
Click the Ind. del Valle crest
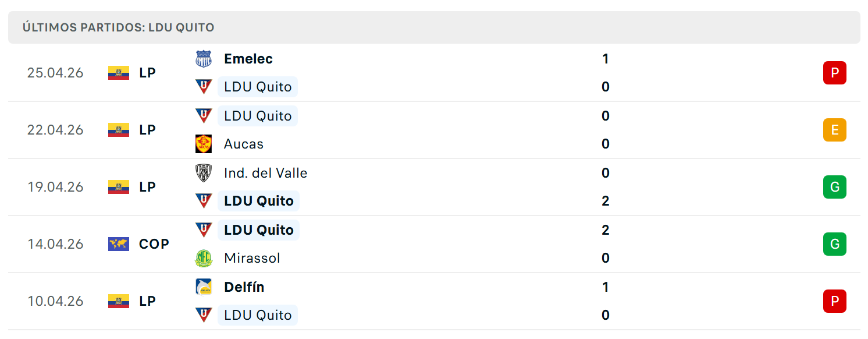point(204,173)
